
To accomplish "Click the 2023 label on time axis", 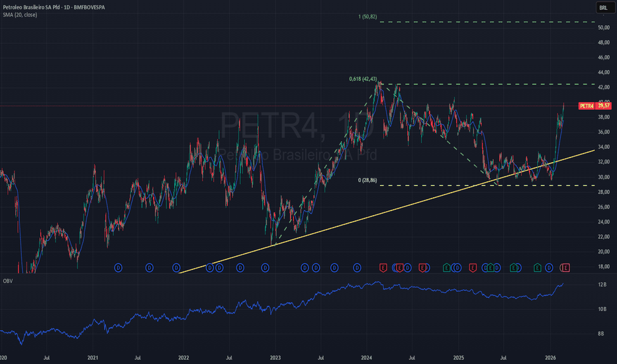I will pos(275,358).
